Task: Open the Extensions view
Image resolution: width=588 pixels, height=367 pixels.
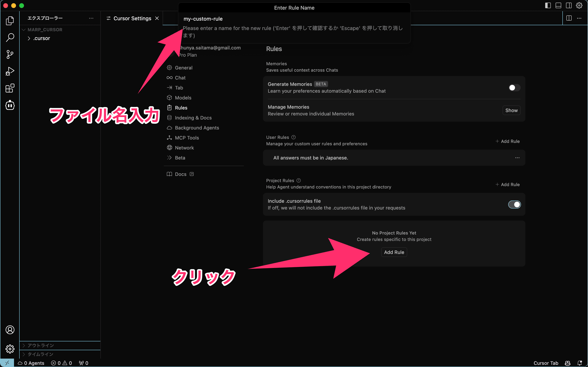Action: [10, 88]
